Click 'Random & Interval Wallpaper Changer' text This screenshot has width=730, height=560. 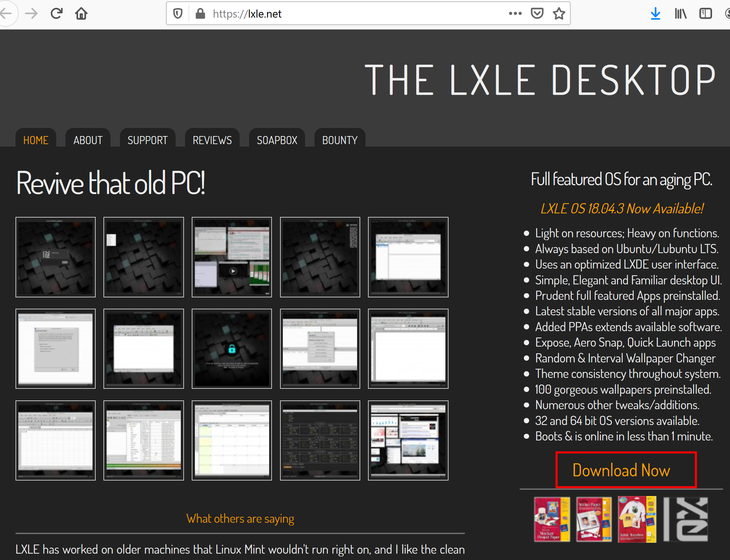pos(625,358)
